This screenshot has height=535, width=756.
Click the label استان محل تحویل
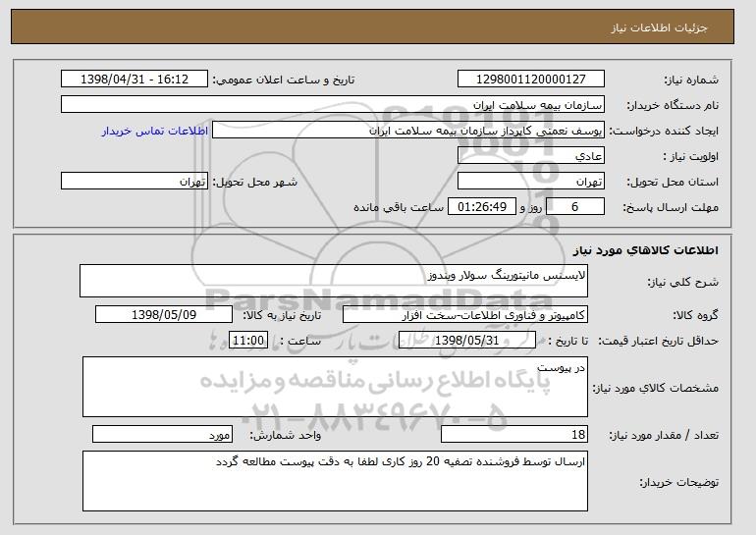(x=673, y=182)
